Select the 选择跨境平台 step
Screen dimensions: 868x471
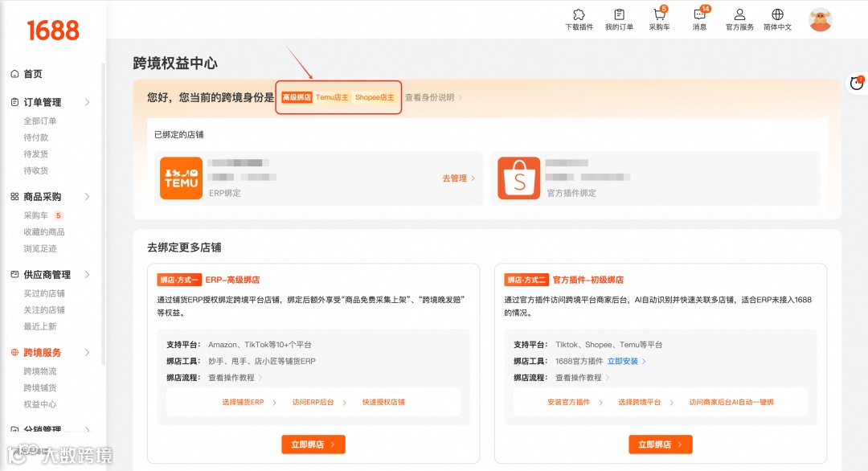640,403
